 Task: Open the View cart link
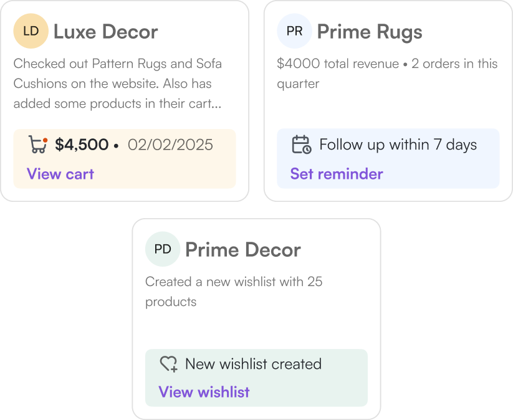[x=60, y=173]
